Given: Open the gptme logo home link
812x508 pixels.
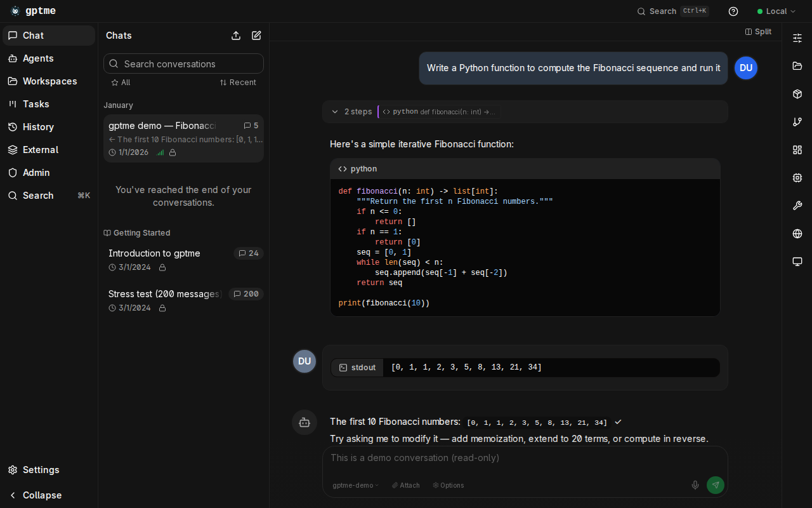Looking at the screenshot, I should 33,11.
